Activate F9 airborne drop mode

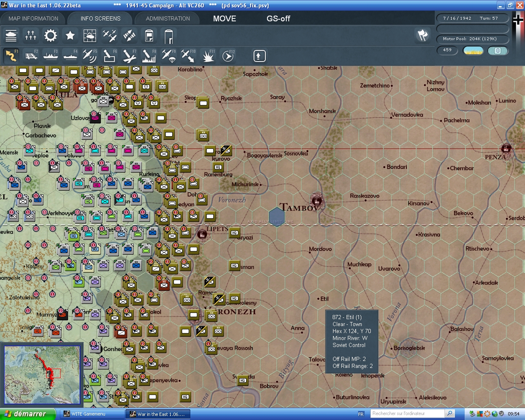pyautogui.click(x=169, y=56)
